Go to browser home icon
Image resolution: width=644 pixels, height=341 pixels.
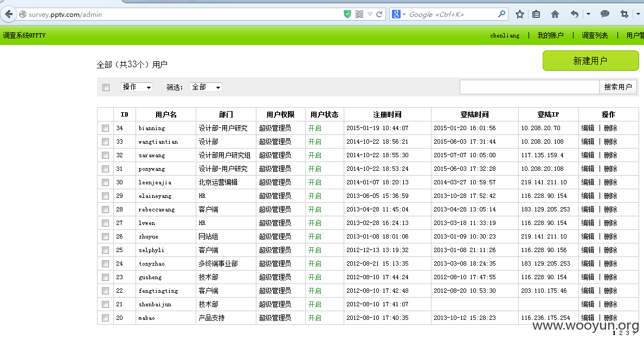555,15
